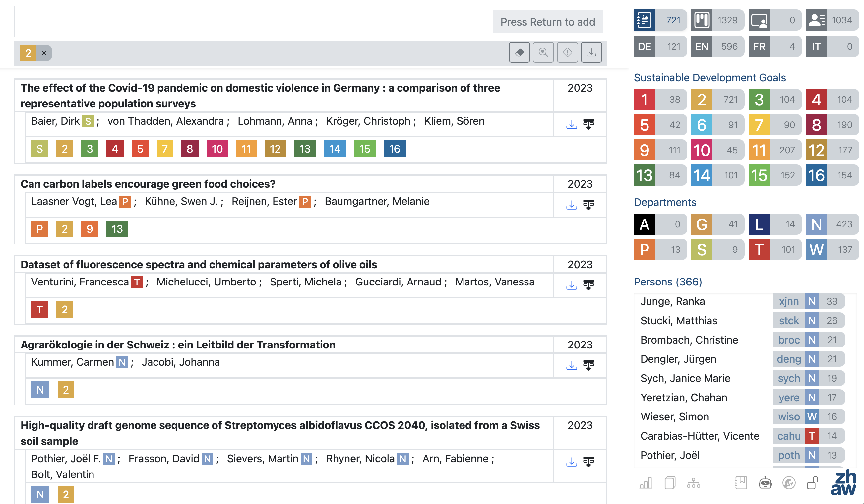
Task: Download the carbon labels publication
Action: [x=572, y=205]
